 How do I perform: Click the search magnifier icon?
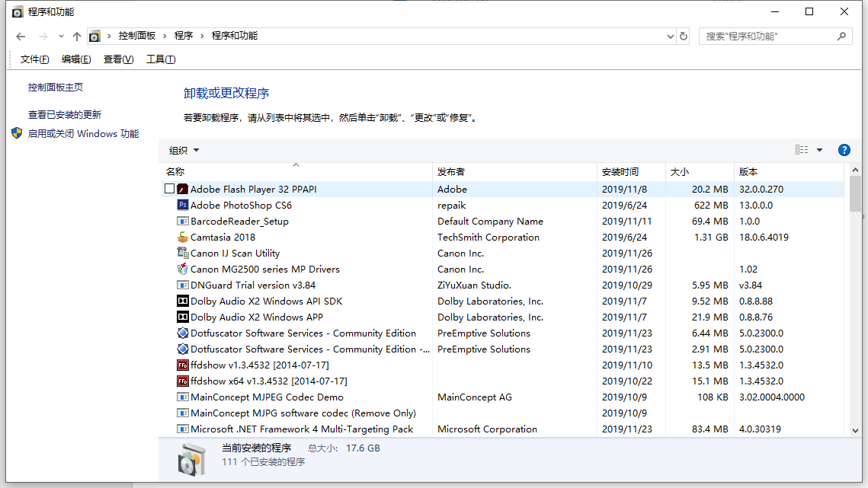[x=841, y=37]
